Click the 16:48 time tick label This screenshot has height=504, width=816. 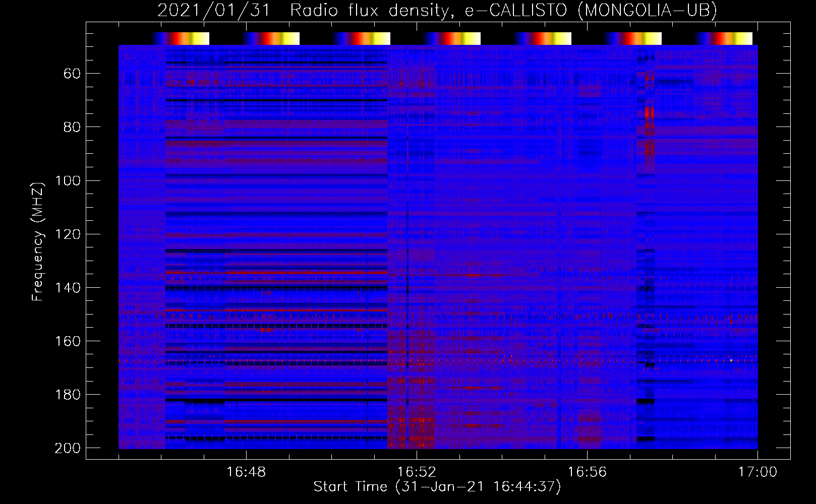click(x=246, y=472)
